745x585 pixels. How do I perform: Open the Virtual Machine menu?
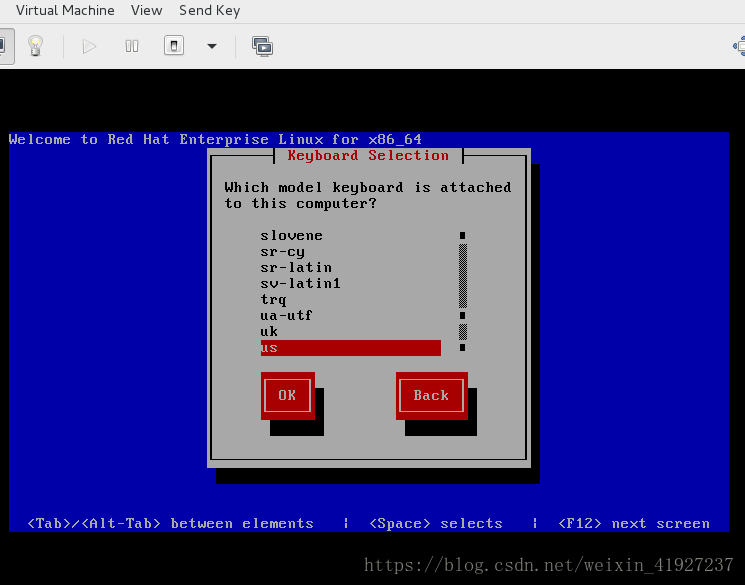[65, 10]
